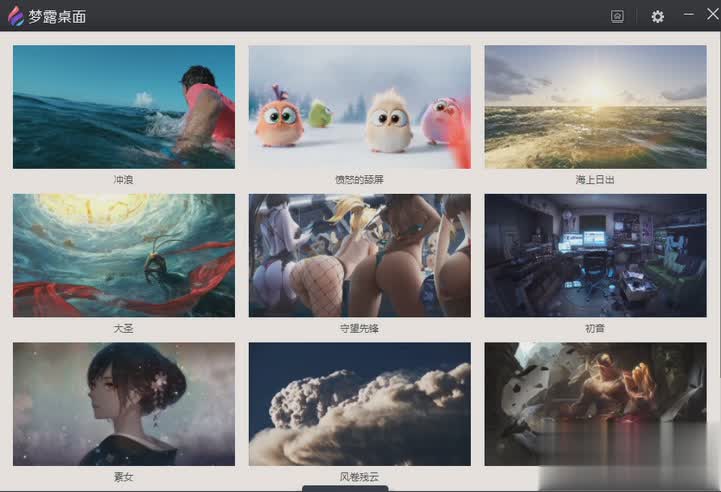721x492 pixels.
Task: Click the 海上日出 caption text
Action: pyautogui.click(x=595, y=180)
